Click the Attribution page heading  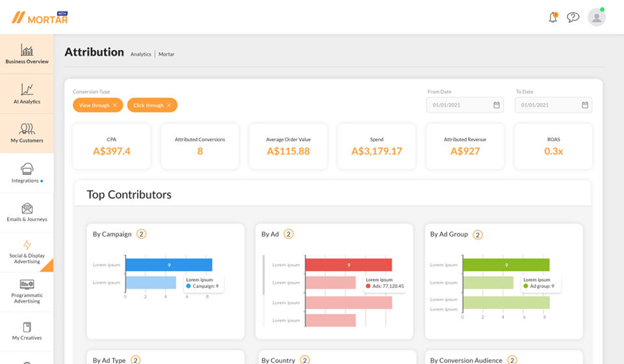click(x=94, y=52)
